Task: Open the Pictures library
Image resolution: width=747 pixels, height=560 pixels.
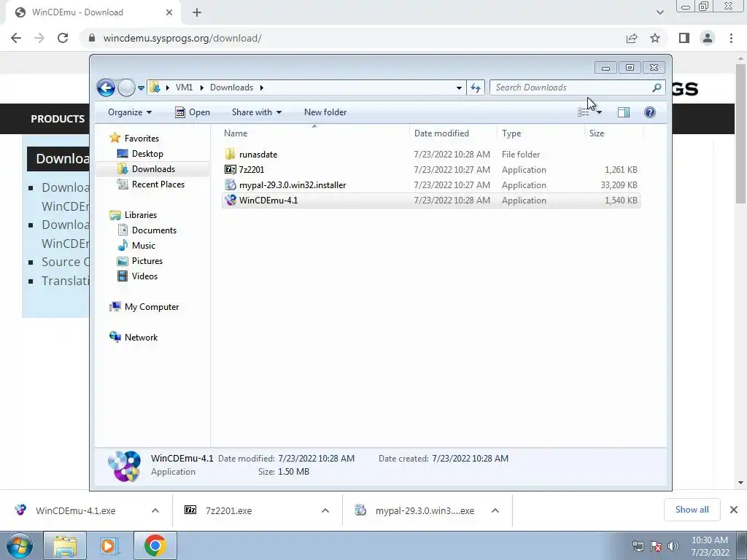Action: [147, 261]
